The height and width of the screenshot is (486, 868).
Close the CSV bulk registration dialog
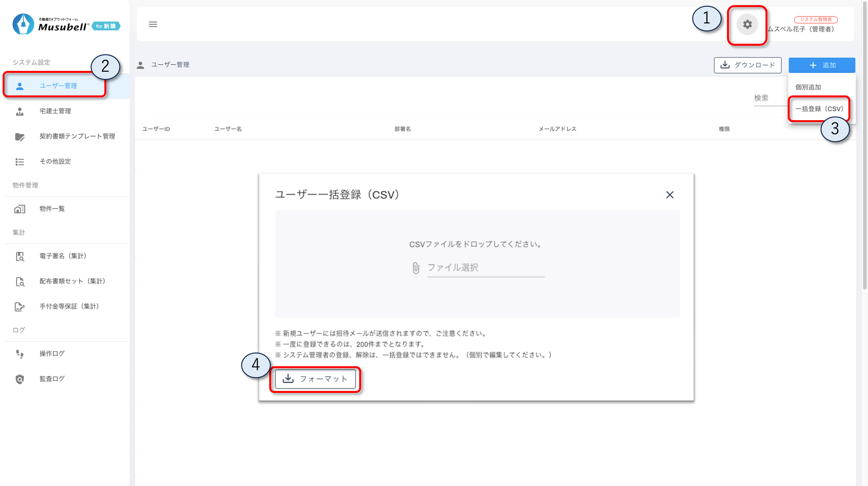[670, 195]
